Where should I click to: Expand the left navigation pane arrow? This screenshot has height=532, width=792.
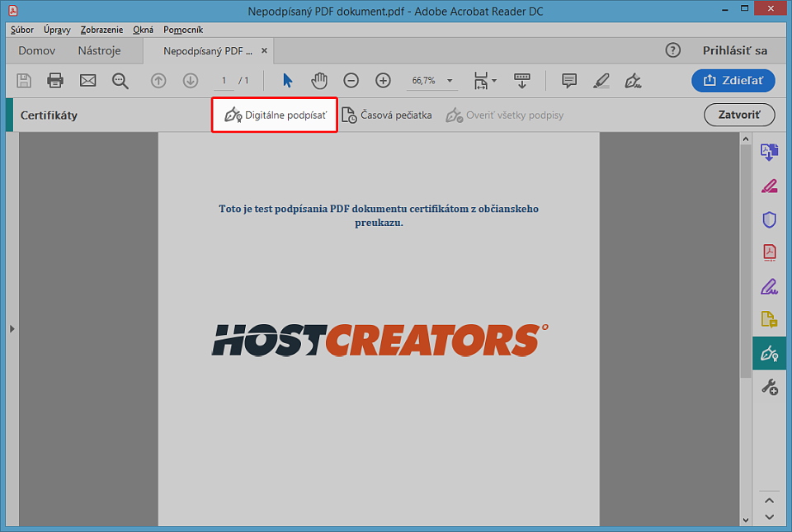click(12, 328)
